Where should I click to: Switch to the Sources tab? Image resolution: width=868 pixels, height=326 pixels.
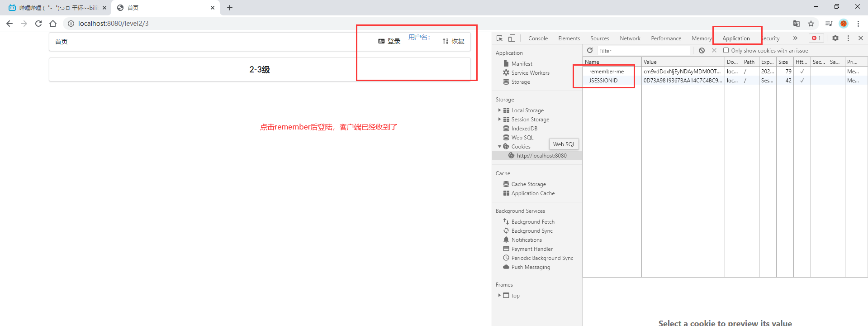pos(600,38)
